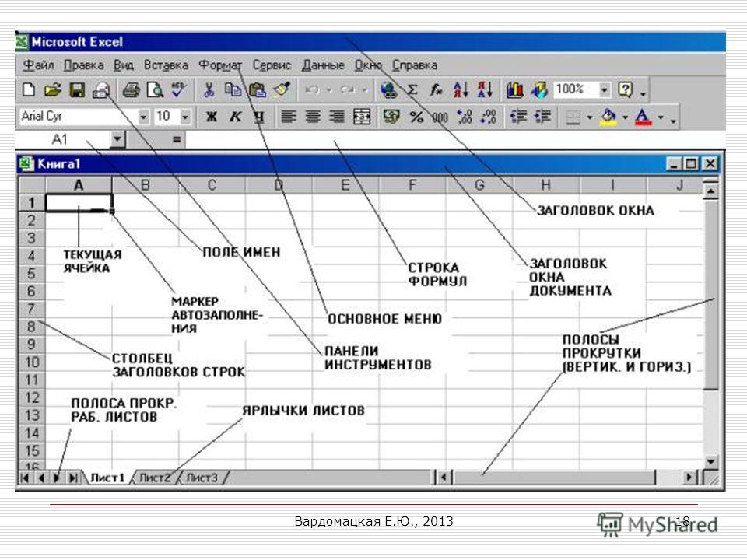Click the Merge and Center icon
The width and height of the screenshot is (747, 560).
pos(362,117)
